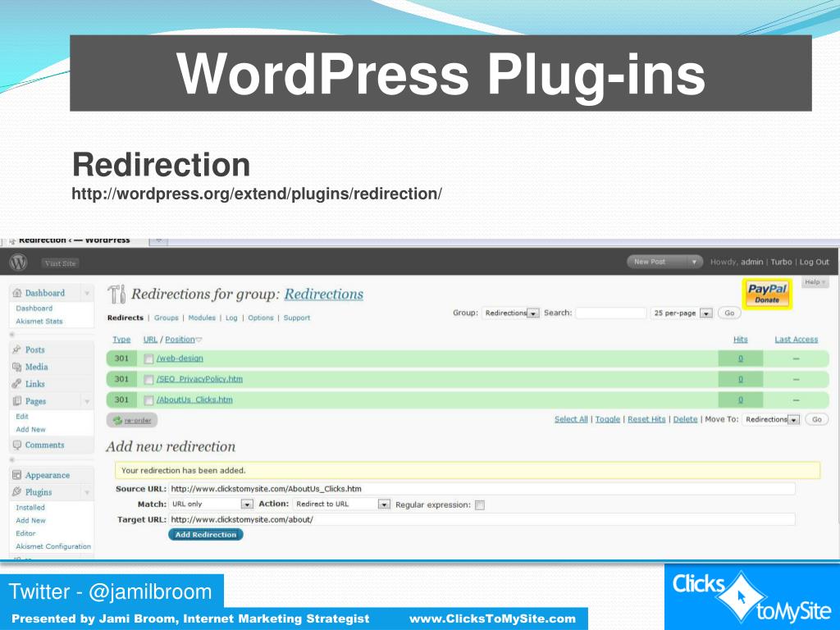Image resolution: width=840 pixels, height=630 pixels.
Task: Click the ClicksToMySite logo
Action: [x=751, y=597]
